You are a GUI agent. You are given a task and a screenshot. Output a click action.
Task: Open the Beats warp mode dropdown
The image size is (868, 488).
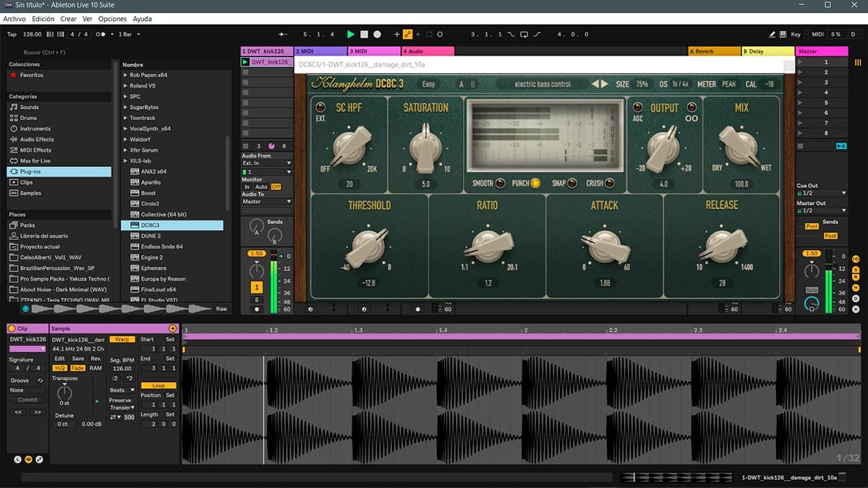coord(122,390)
